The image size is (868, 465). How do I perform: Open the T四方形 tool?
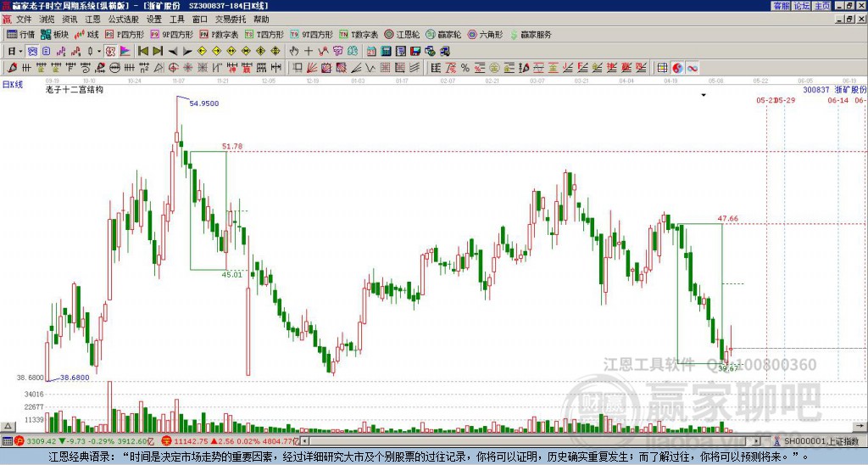pyautogui.click(x=264, y=34)
